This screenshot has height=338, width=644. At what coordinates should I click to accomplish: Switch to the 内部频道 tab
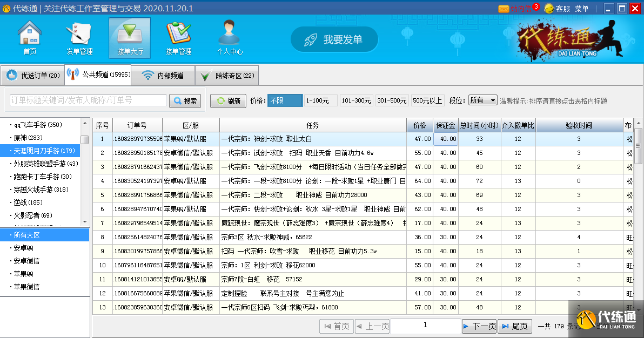[164, 76]
